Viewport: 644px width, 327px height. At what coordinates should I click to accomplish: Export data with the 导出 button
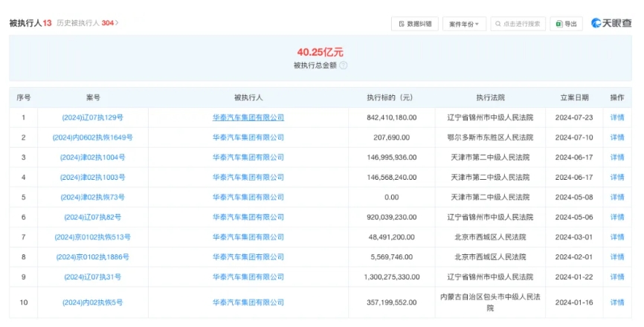(567, 24)
